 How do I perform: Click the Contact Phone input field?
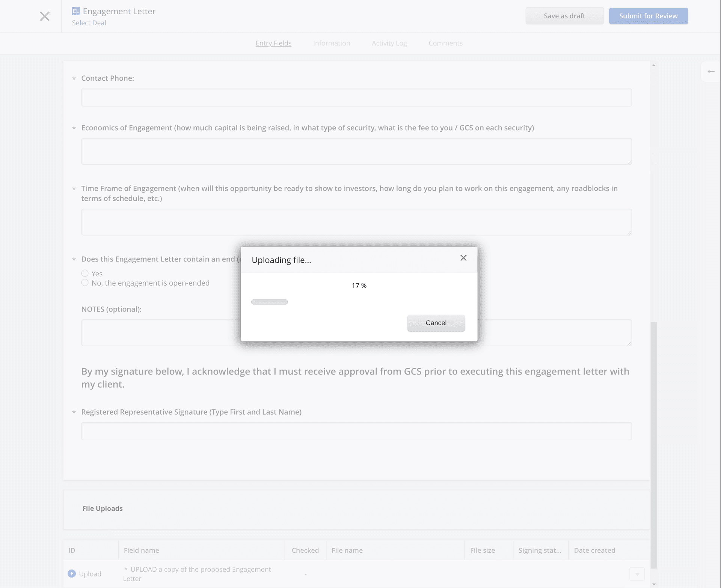(x=357, y=98)
